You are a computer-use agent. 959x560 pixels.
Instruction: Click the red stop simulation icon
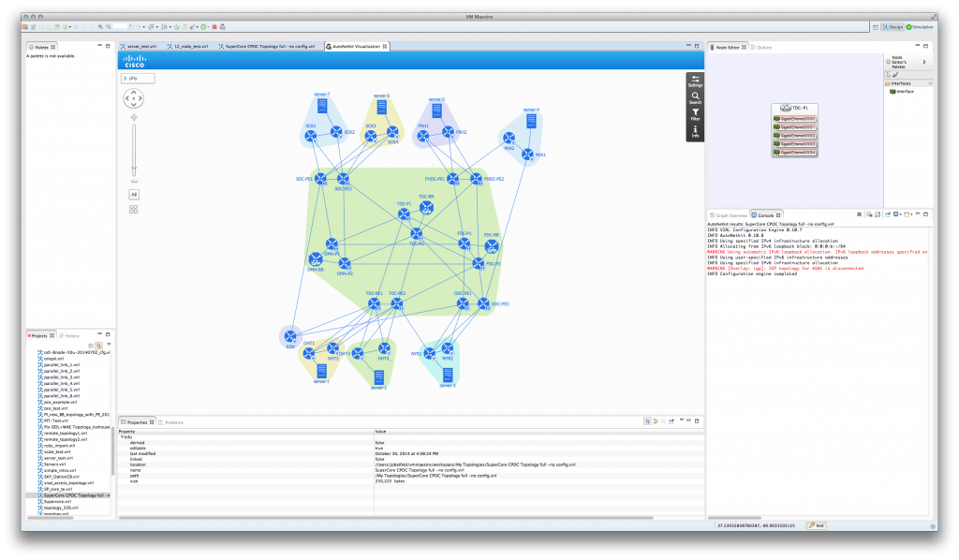[x=214, y=26]
